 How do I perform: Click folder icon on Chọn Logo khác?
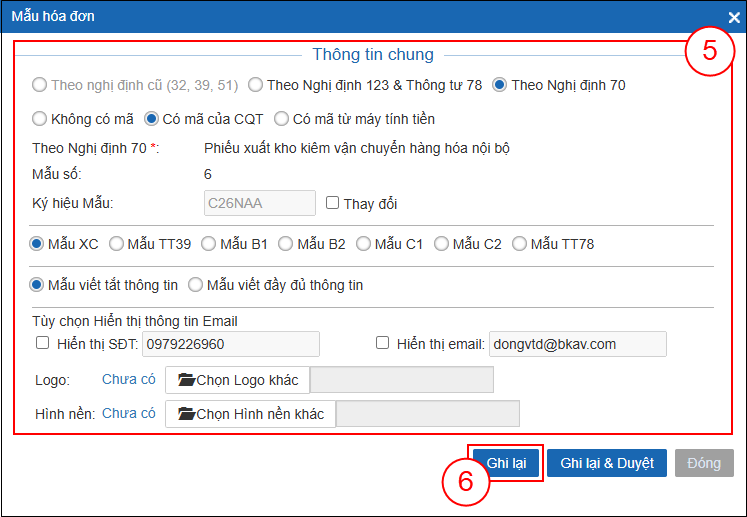click(x=186, y=380)
